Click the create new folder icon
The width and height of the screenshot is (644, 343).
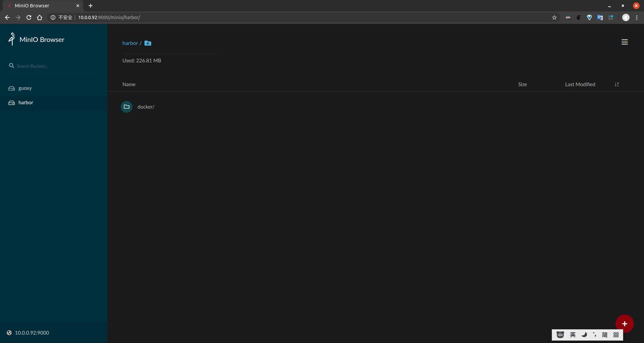[x=148, y=43]
